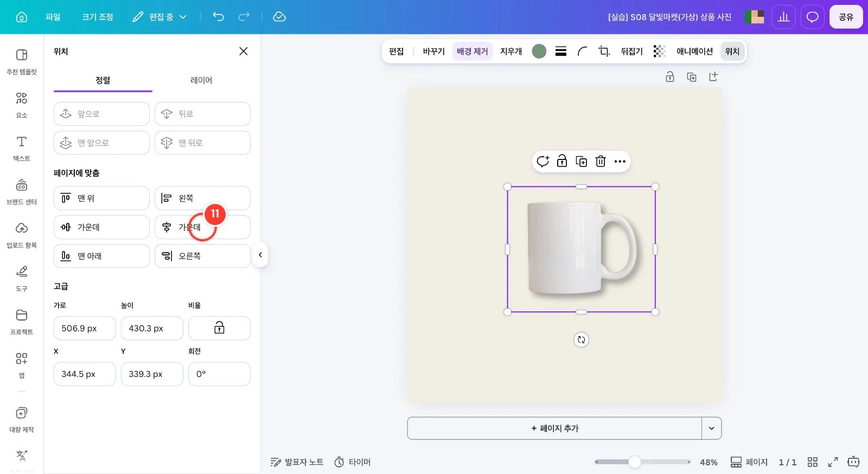Switch to the 레이어 tab
This screenshot has height=474, width=868.
pyautogui.click(x=201, y=80)
